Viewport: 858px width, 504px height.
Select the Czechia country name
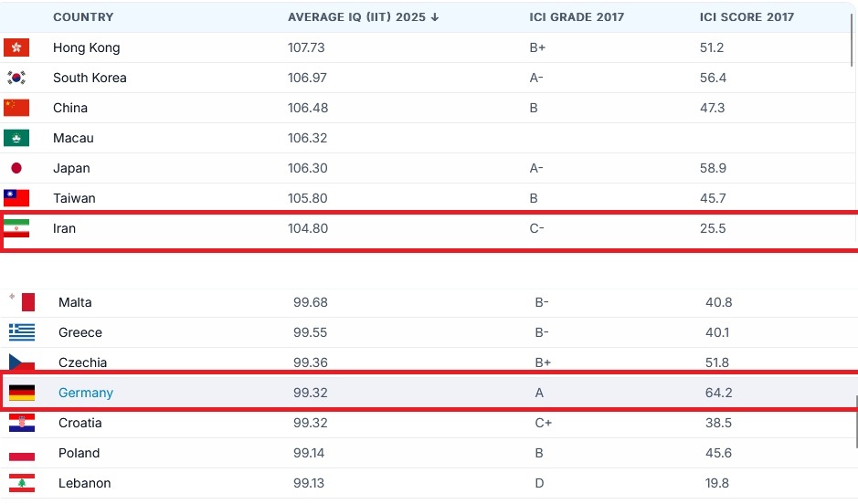(x=82, y=362)
